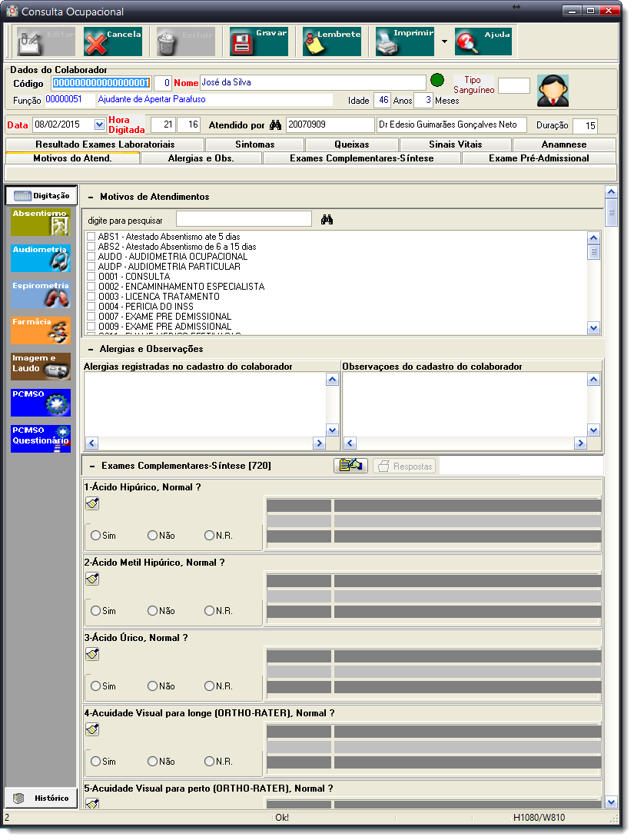The image size is (634, 840).
Task: Click the green status indicator circle
Action: (437, 81)
